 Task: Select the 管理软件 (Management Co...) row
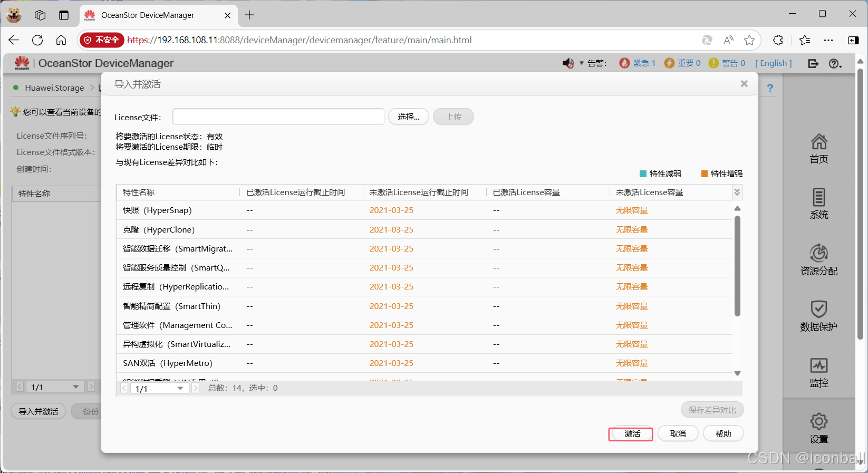[425, 325]
